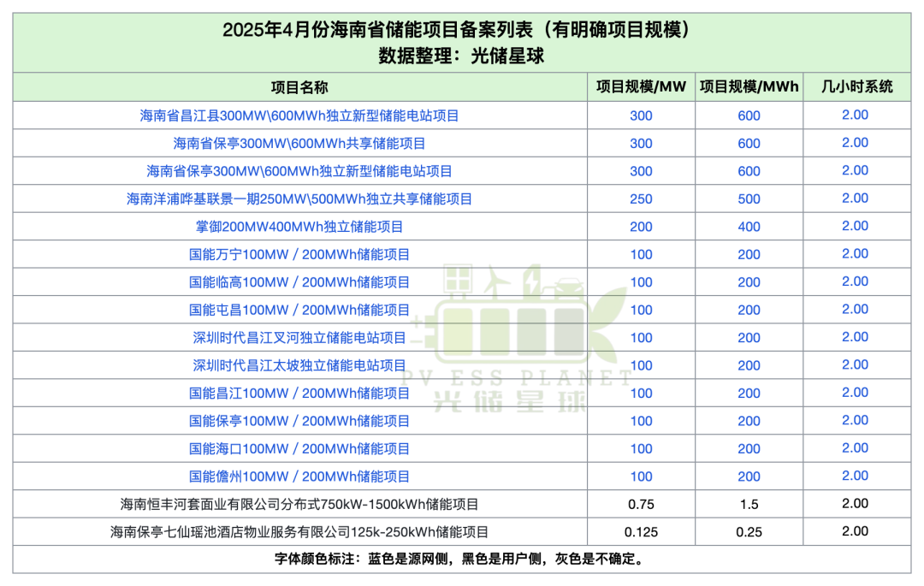924x586 pixels.
Task: Click the 200 MWh value in 国能临高 row
Action: [749, 282]
